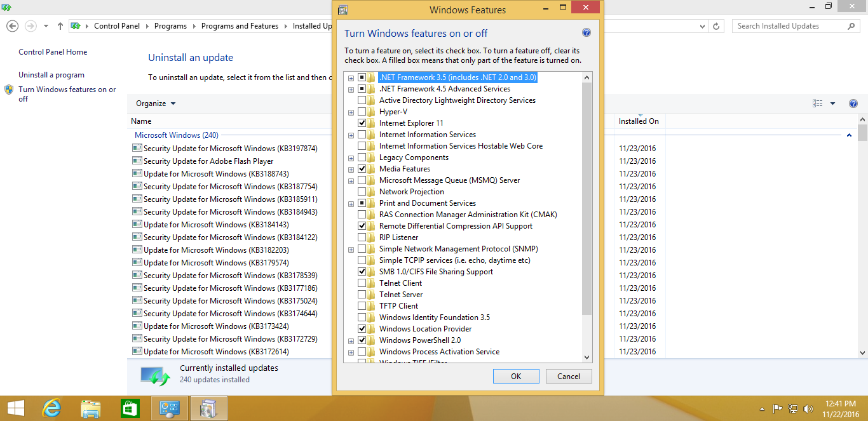
Task: Click the Installed On column header
Action: [x=639, y=121]
